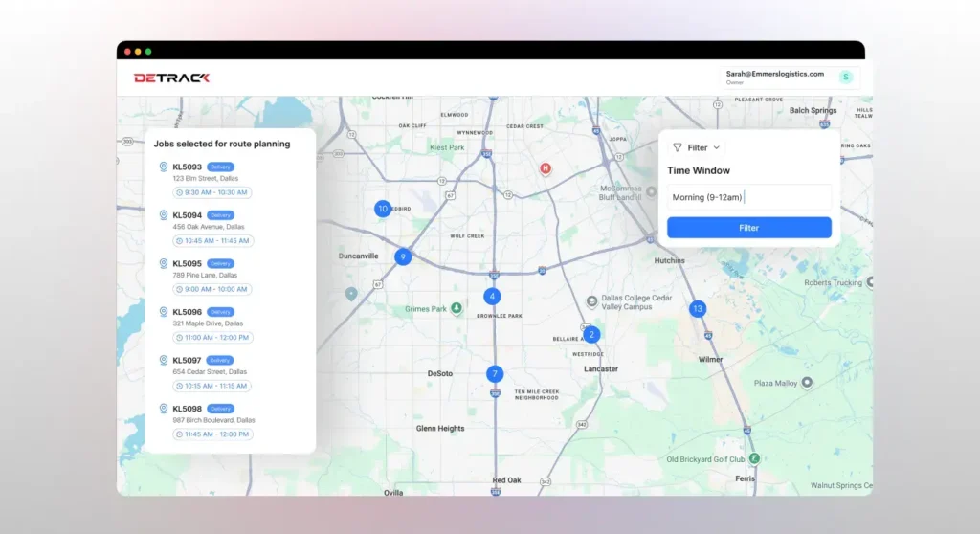Click address 456 Oak Avenue, Dallas
Image resolution: width=980 pixels, height=534 pixels.
coord(208,227)
